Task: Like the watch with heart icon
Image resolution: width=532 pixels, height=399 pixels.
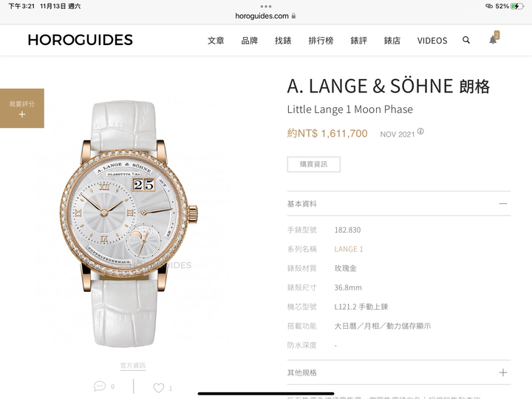Action: pyautogui.click(x=158, y=387)
